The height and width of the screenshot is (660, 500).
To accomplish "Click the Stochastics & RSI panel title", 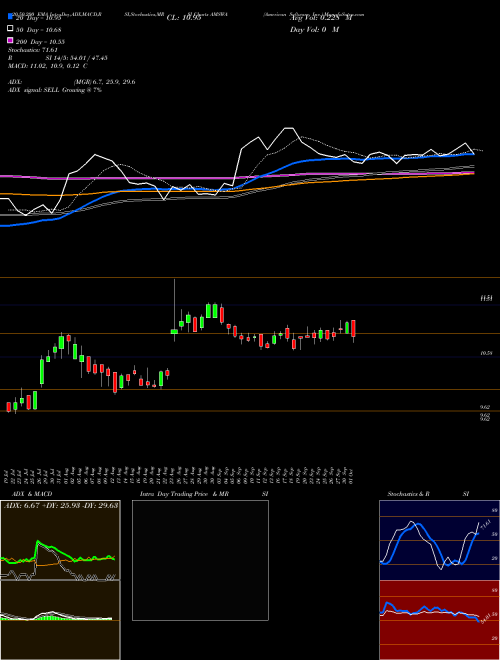I will pyautogui.click(x=428, y=494).
